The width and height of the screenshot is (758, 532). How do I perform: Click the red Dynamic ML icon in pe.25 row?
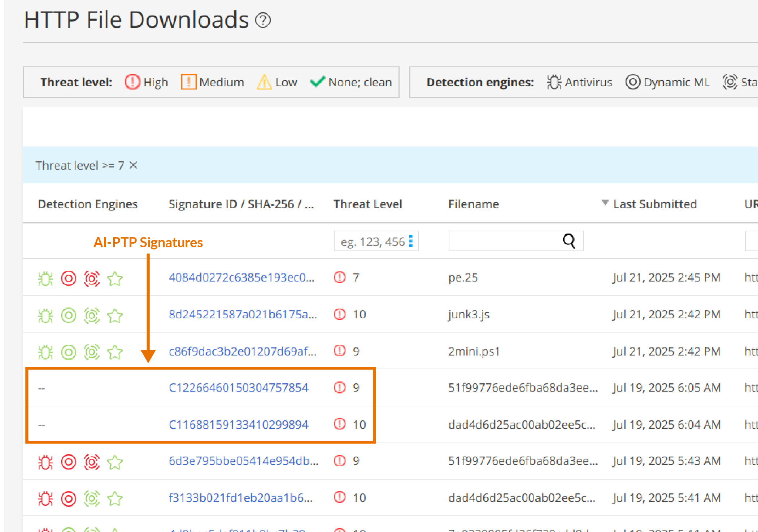click(69, 278)
